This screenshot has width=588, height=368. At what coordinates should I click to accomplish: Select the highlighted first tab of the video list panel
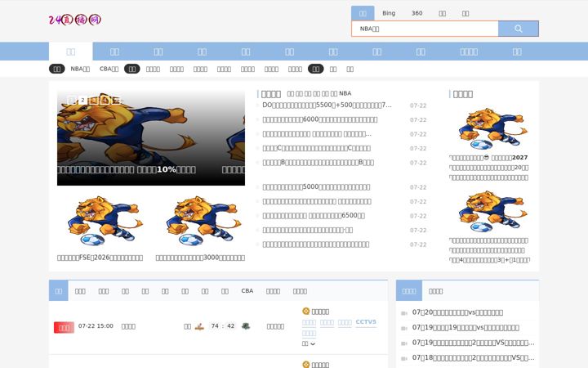[409, 291]
